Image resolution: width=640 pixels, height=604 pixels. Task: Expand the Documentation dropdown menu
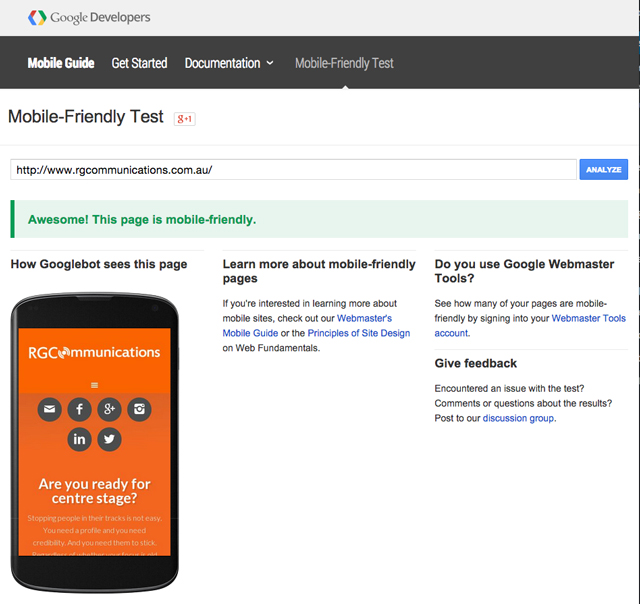[x=229, y=63]
